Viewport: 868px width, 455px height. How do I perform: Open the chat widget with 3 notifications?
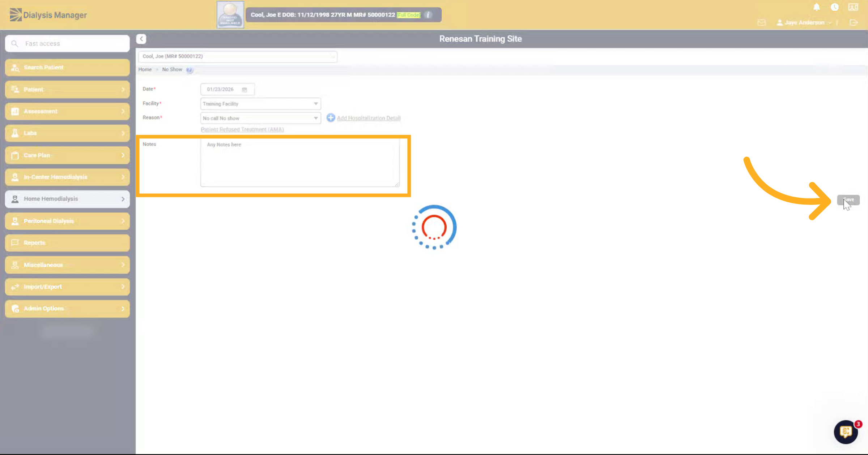846,432
